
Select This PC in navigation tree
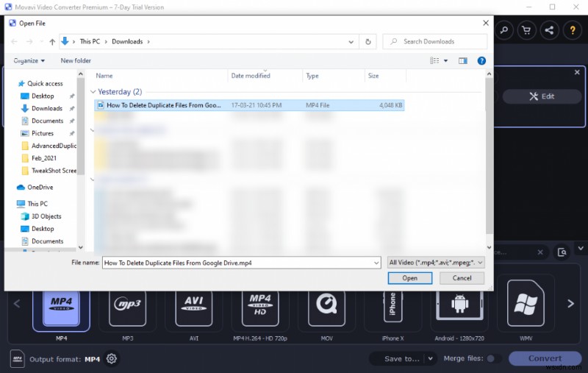pyautogui.click(x=37, y=204)
